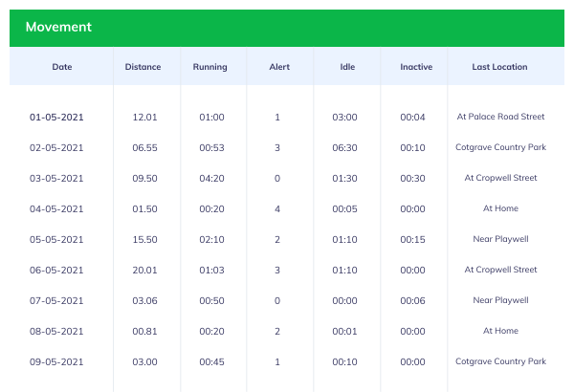This screenshot has width=574, height=392.
Task: Click distance value 06.55
Action: click(144, 148)
